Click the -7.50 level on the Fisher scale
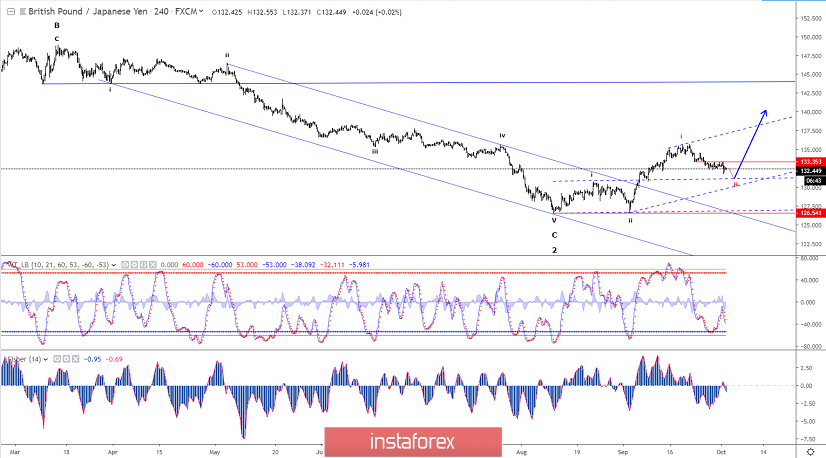The image size is (826, 458). (810, 439)
